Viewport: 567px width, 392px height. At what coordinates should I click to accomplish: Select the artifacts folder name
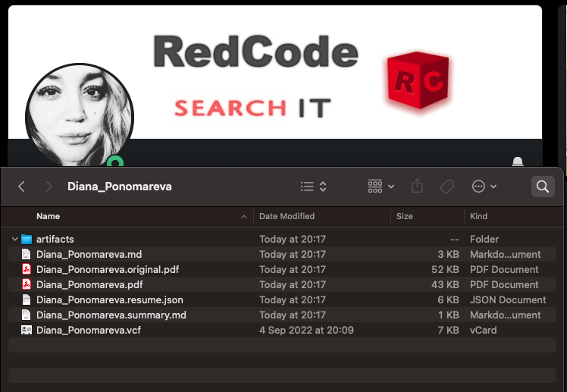[x=55, y=239]
